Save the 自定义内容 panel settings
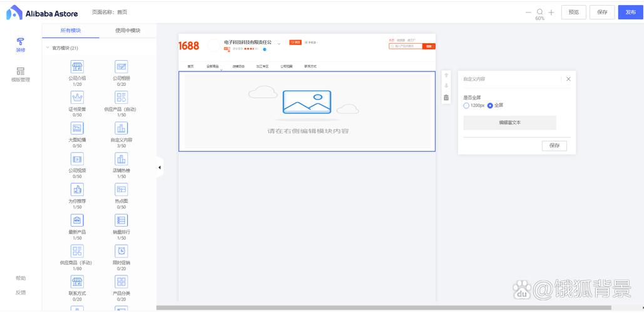Screen dimensions: 644x313 (555, 145)
